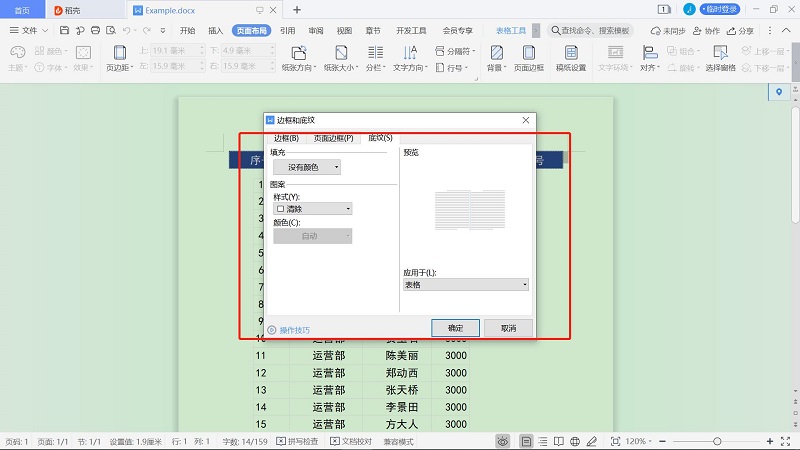The height and width of the screenshot is (450, 800).
Task: Expand the 样式 pattern style dropdown
Action: click(313, 209)
